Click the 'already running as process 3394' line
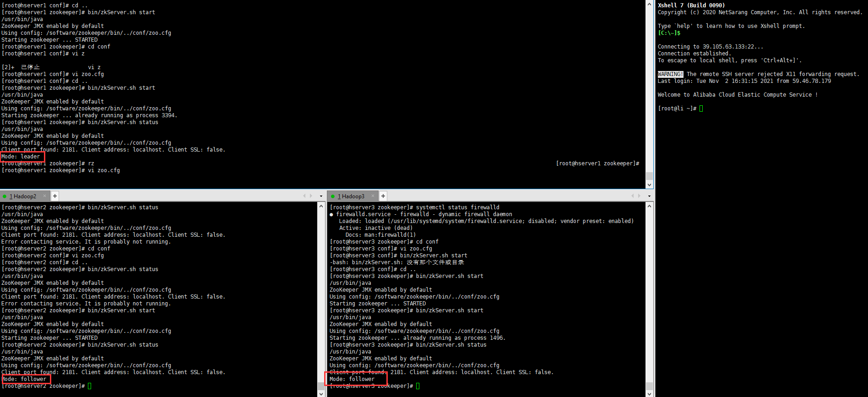This screenshot has height=397, width=868. pos(89,115)
